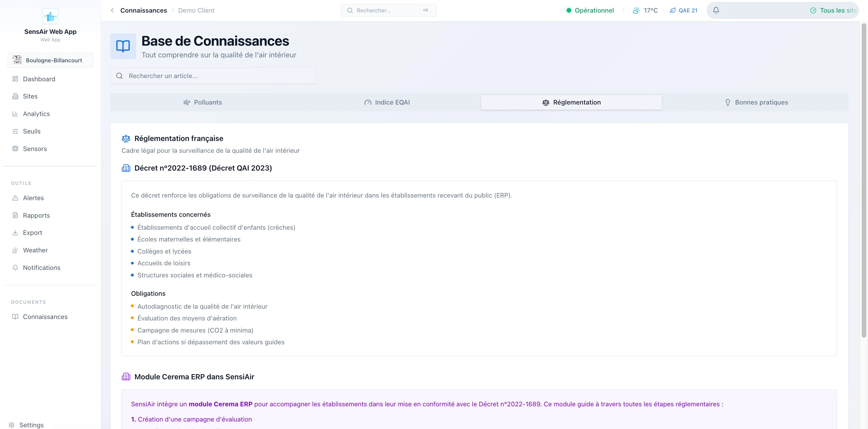Click the Base de Connaissances book icon
The width and height of the screenshot is (868, 429).
coord(123,46)
